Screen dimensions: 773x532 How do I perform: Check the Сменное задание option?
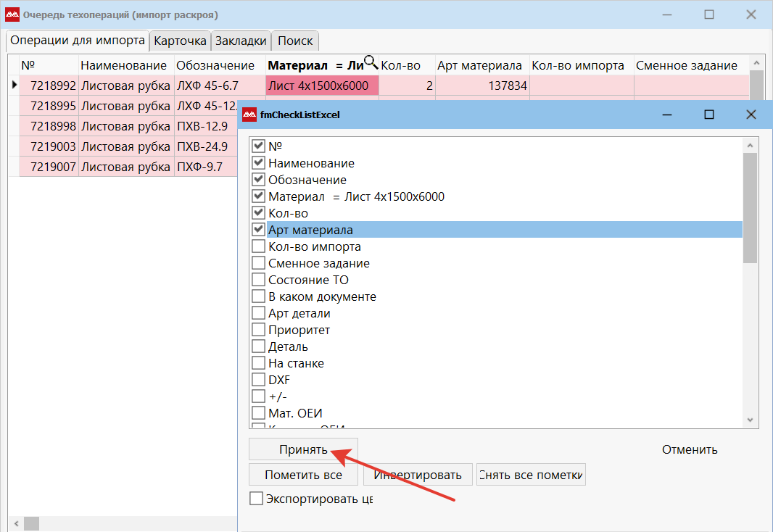click(x=258, y=263)
